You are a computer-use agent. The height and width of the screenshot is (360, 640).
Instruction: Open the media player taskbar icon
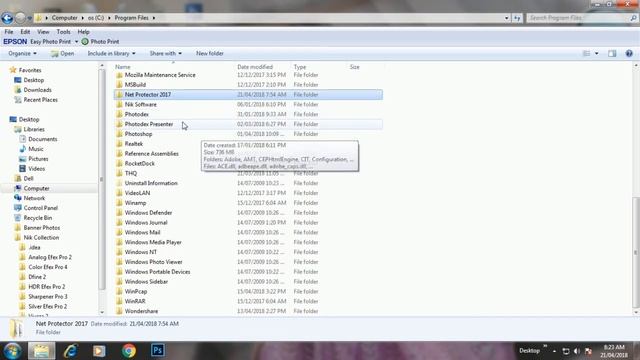tap(99, 351)
